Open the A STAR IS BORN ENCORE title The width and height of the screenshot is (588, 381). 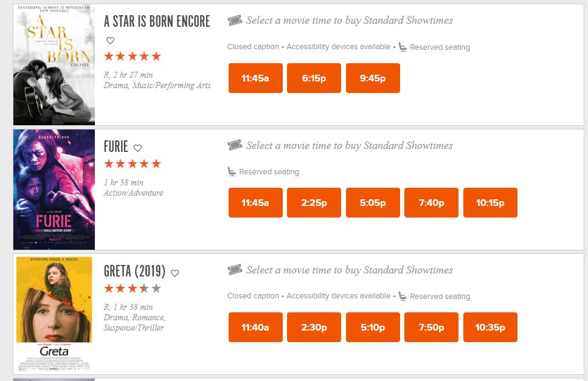tap(157, 22)
